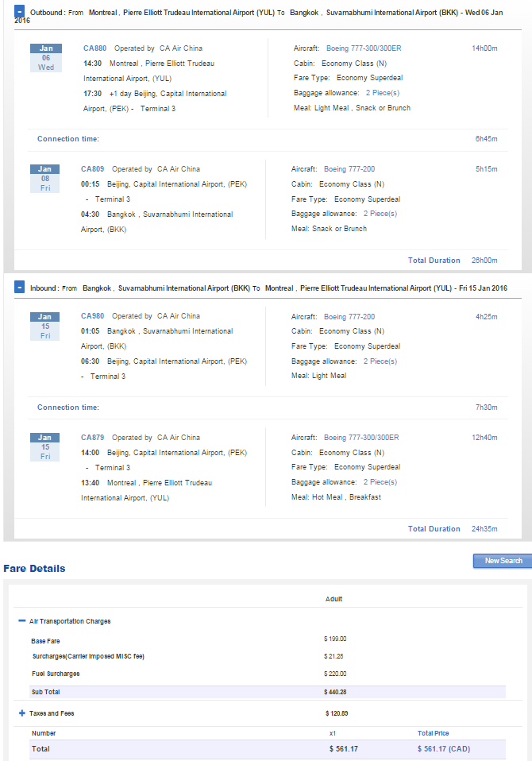View Boeing 777-300/300ER aircraft info for CA880
This screenshot has width=532, height=761.
click(364, 48)
